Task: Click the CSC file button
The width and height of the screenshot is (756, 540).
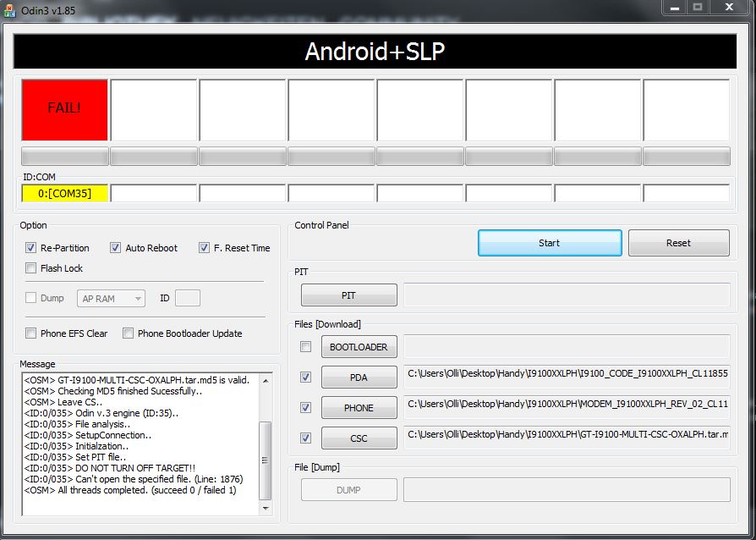Action: [x=359, y=438]
